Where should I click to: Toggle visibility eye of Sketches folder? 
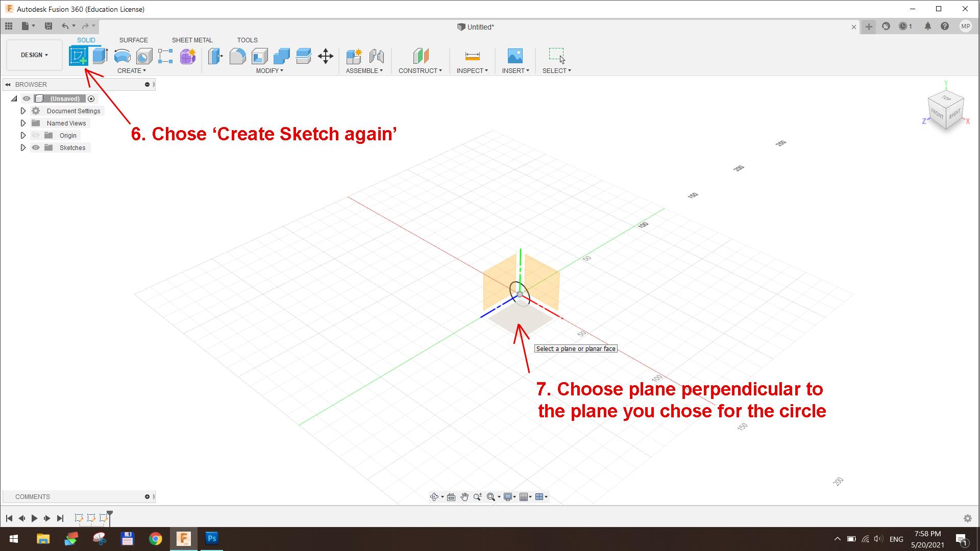pos(36,147)
